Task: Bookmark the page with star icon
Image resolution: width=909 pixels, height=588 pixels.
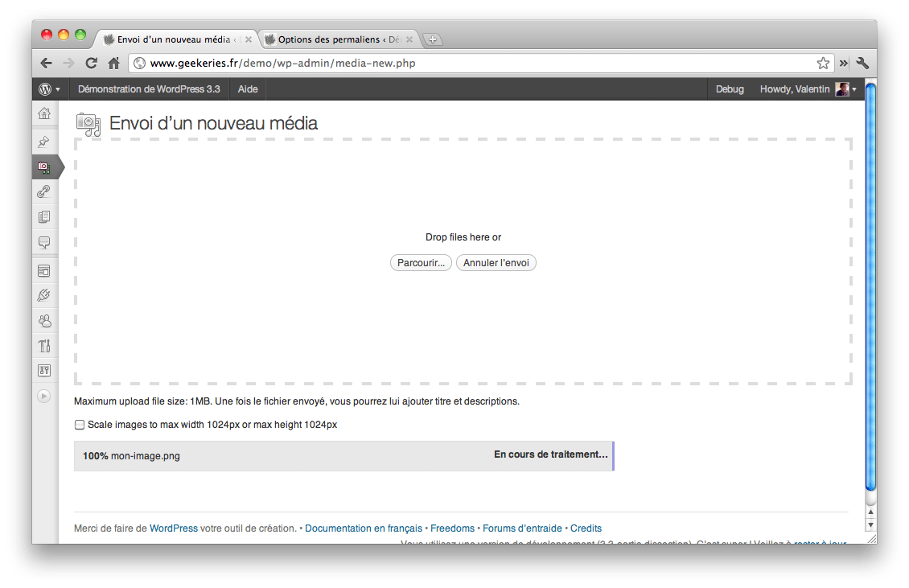Action: [x=823, y=64]
